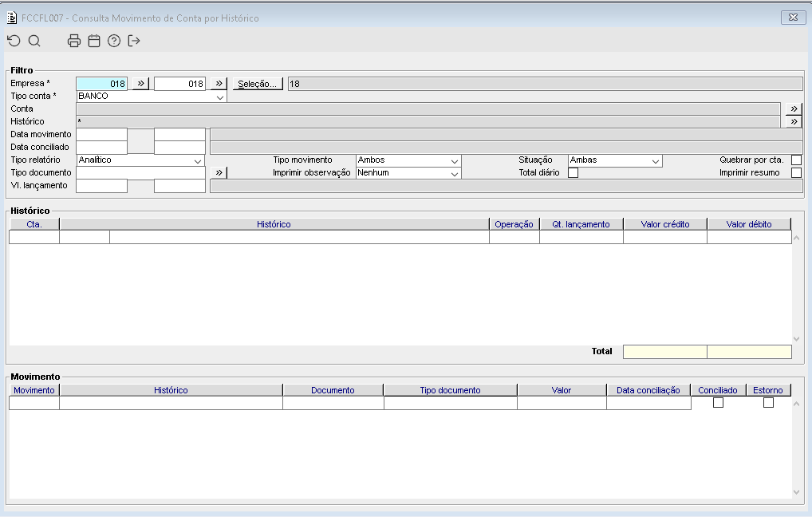
Task: Click the first Data movimento field
Action: coord(101,134)
